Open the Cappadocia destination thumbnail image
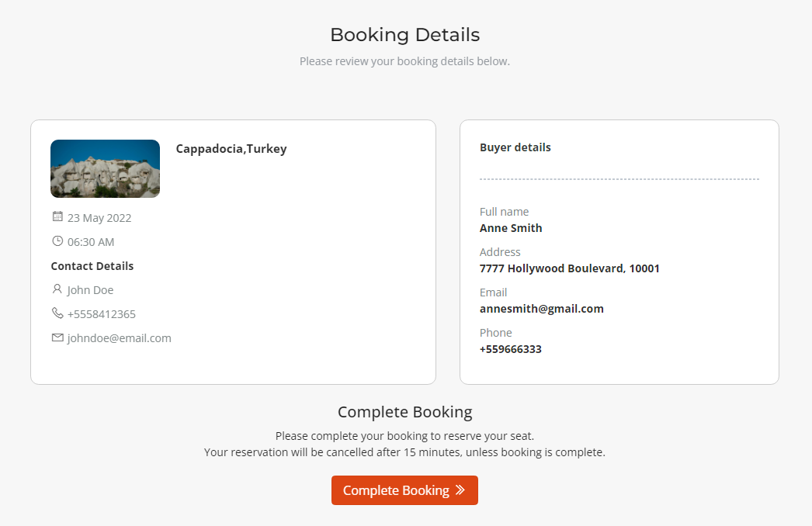The image size is (812, 526). pos(105,168)
